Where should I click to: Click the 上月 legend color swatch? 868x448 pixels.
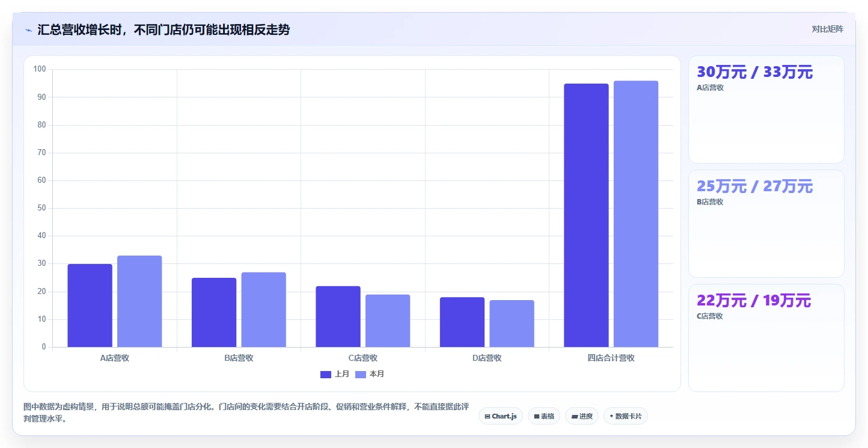(x=326, y=375)
